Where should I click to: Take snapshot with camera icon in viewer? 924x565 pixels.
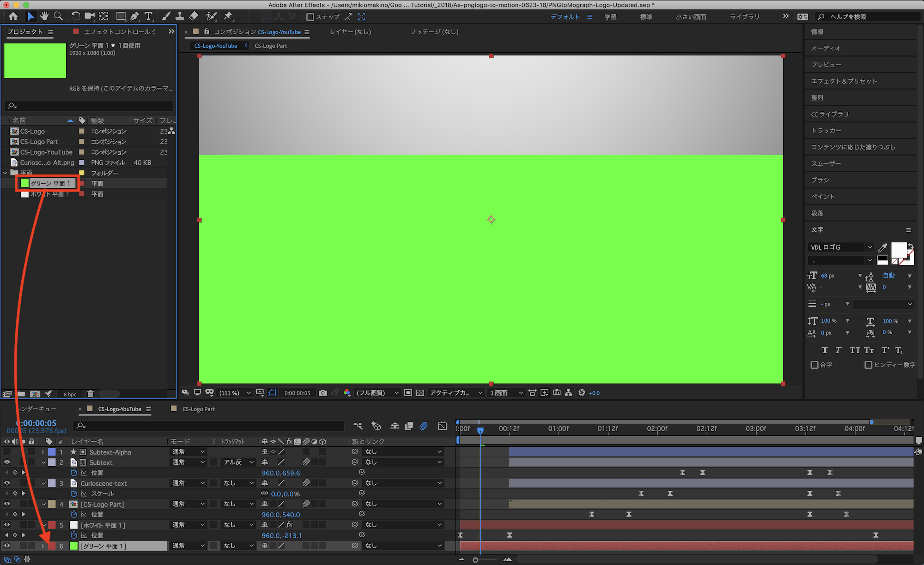[322, 393]
